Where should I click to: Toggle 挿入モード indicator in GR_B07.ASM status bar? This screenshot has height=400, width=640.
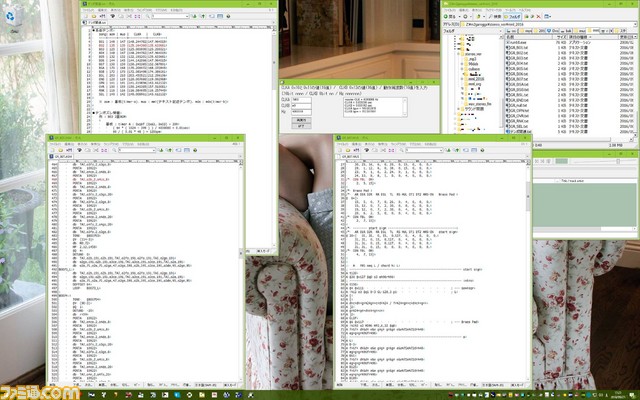click(x=232, y=385)
